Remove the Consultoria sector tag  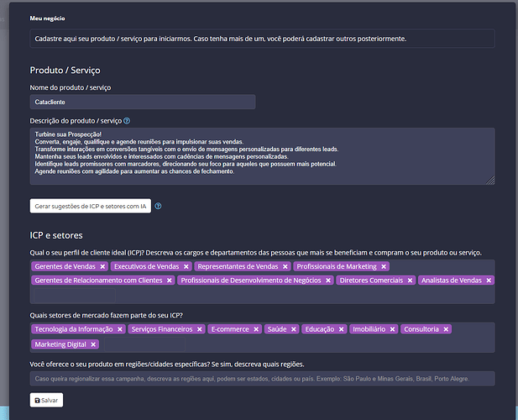click(446, 329)
